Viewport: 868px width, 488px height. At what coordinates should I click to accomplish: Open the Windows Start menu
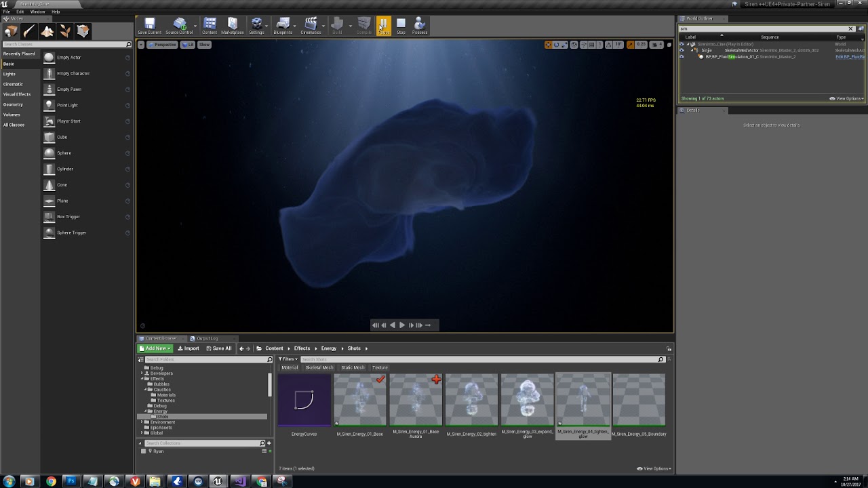[x=9, y=481]
